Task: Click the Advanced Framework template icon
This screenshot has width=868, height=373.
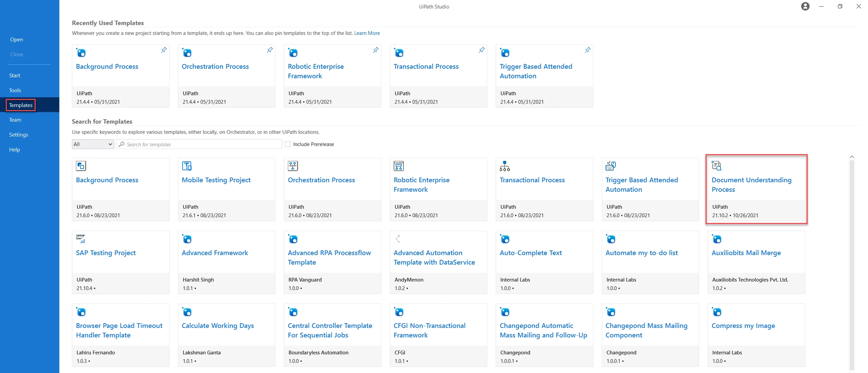Action: click(x=187, y=239)
